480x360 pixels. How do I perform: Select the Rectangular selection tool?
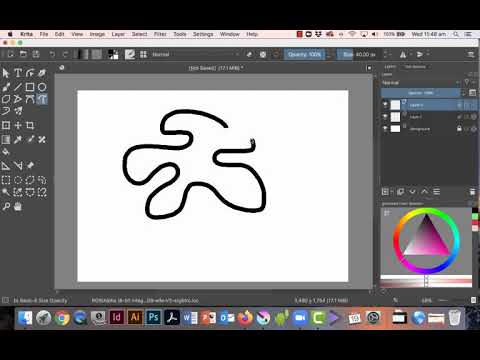point(6,180)
